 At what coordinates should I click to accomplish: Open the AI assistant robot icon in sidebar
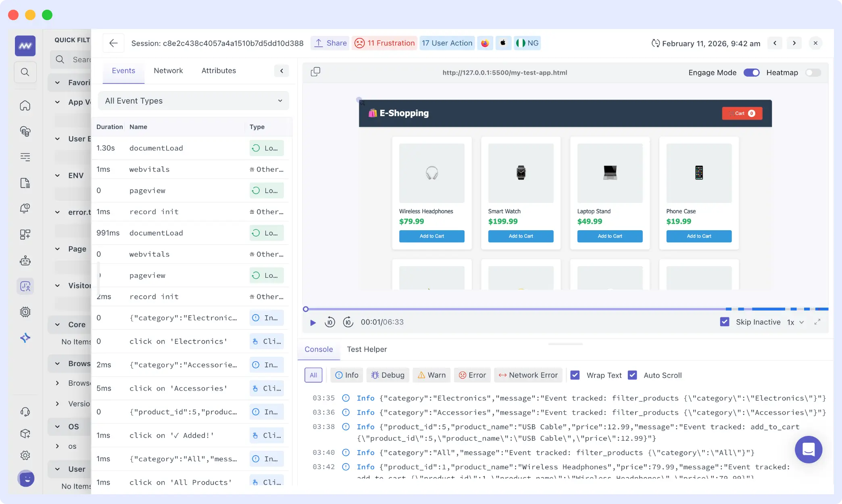coord(25,260)
